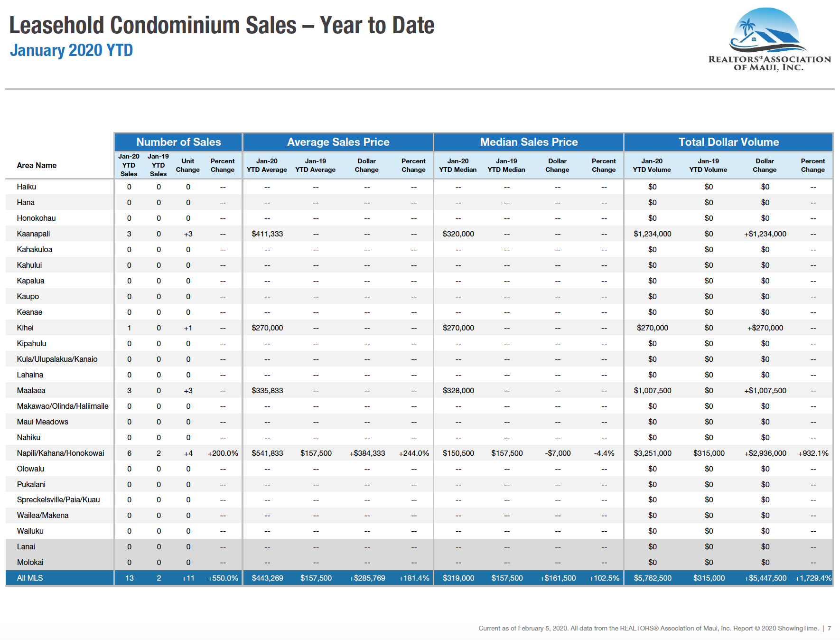Select the 'Pukalani' area row name
The width and height of the screenshot is (840, 640).
click(x=31, y=484)
